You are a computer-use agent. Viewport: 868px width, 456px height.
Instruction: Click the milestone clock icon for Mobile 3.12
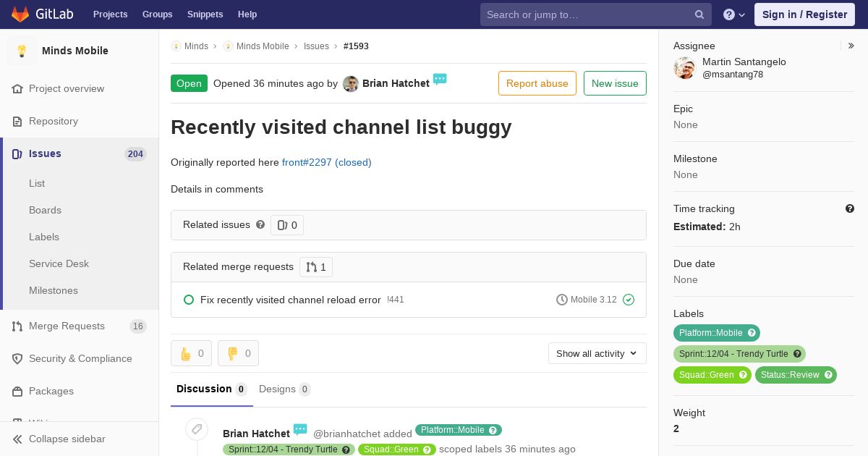tap(562, 300)
